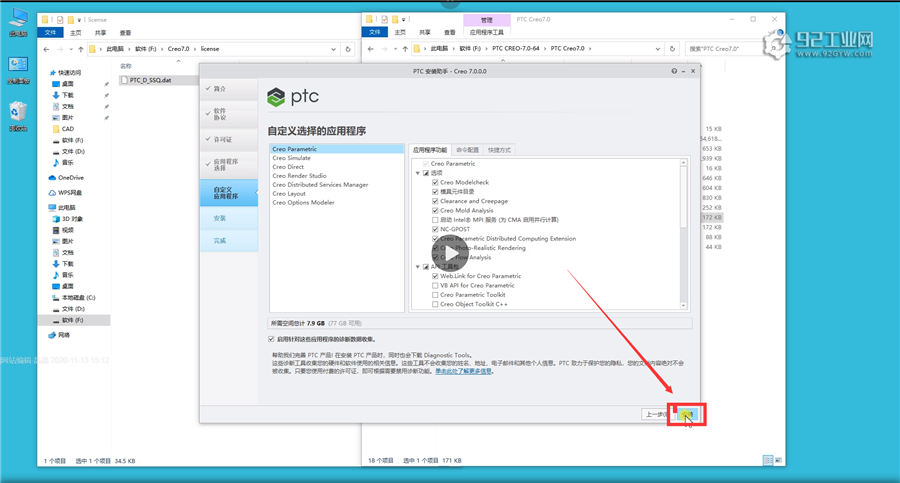
Task: Open the Recycle Bin desktop icon
Action: click(18, 116)
